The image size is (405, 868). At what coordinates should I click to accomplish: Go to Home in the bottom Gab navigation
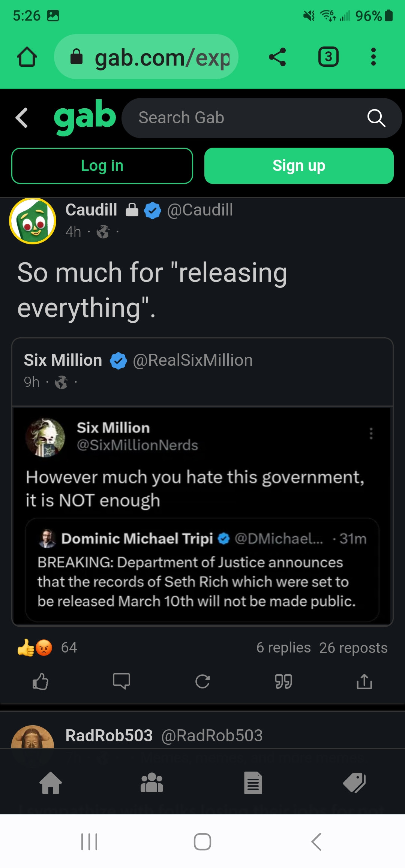(x=51, y=783)
